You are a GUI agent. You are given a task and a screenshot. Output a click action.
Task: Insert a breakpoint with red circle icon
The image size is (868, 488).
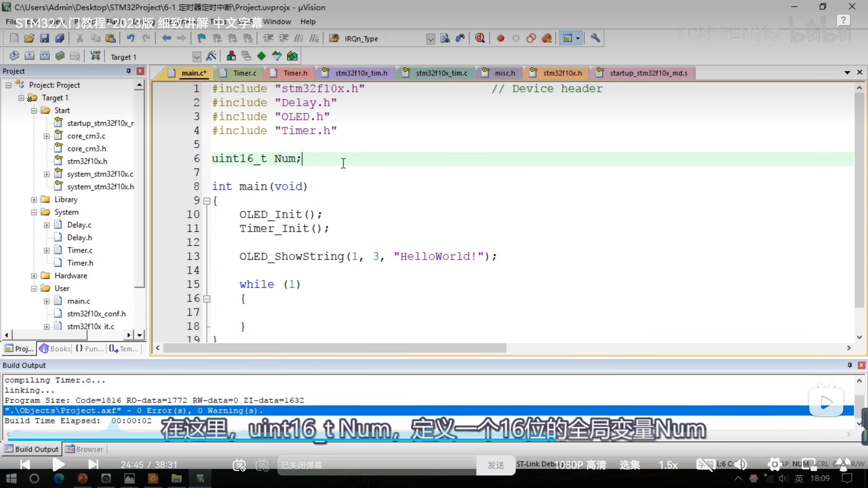coord(500,38)
